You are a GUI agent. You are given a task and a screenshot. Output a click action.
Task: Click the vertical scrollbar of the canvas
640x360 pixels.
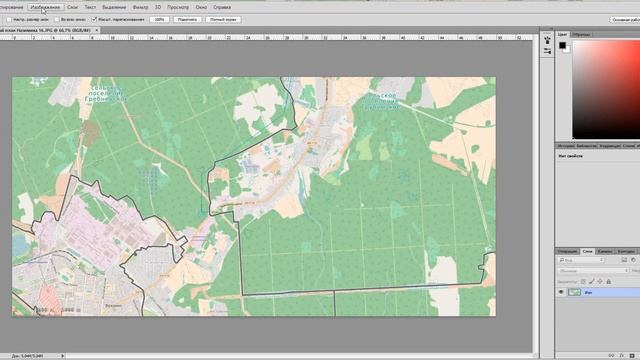[536, 196]
